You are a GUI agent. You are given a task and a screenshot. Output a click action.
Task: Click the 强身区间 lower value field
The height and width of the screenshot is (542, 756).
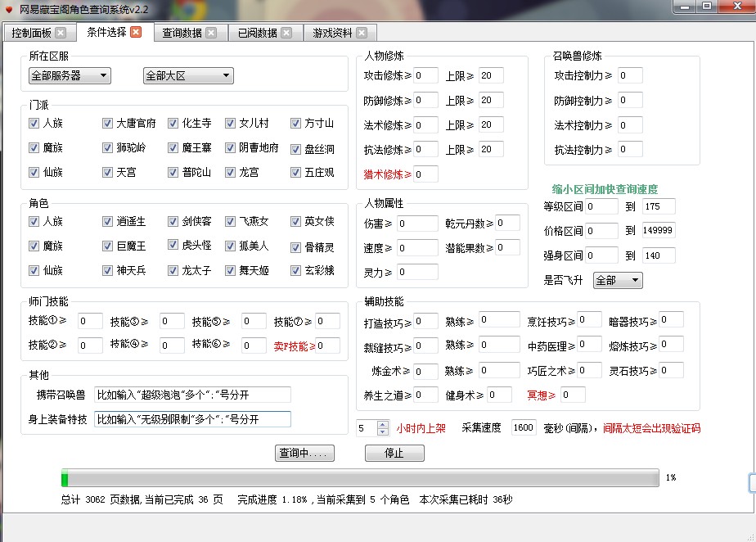(x=601, y=255)
